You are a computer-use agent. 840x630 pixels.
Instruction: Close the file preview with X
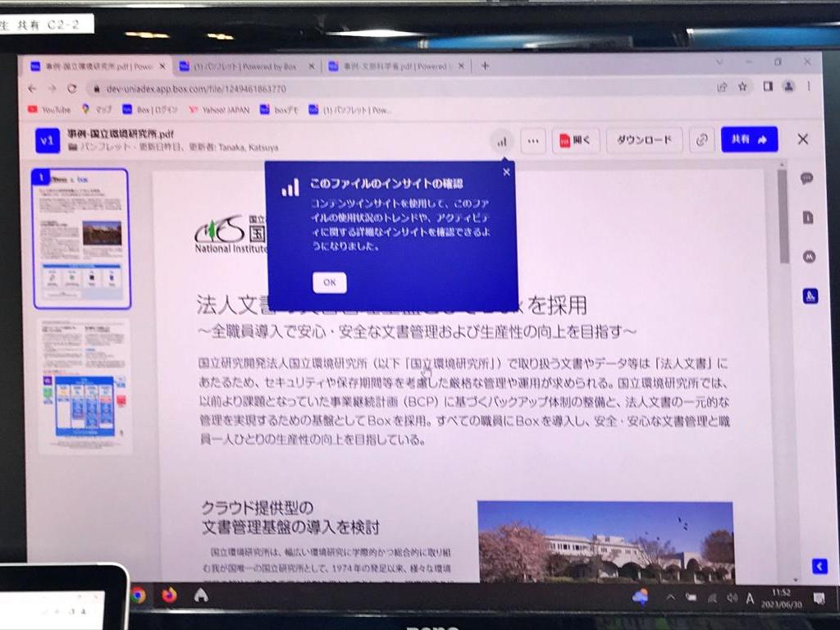click(802, 139)
